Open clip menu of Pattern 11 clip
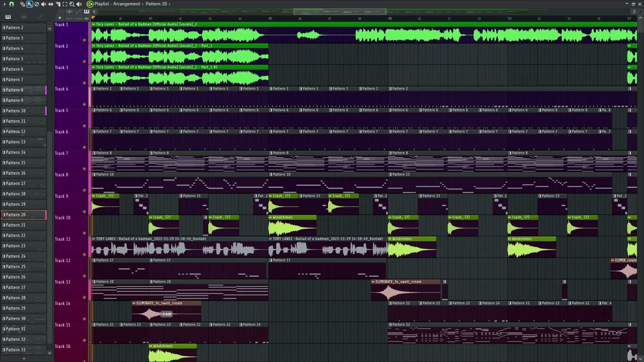Image resolution: width=644 pixels, height=362 pixels. 390,174
